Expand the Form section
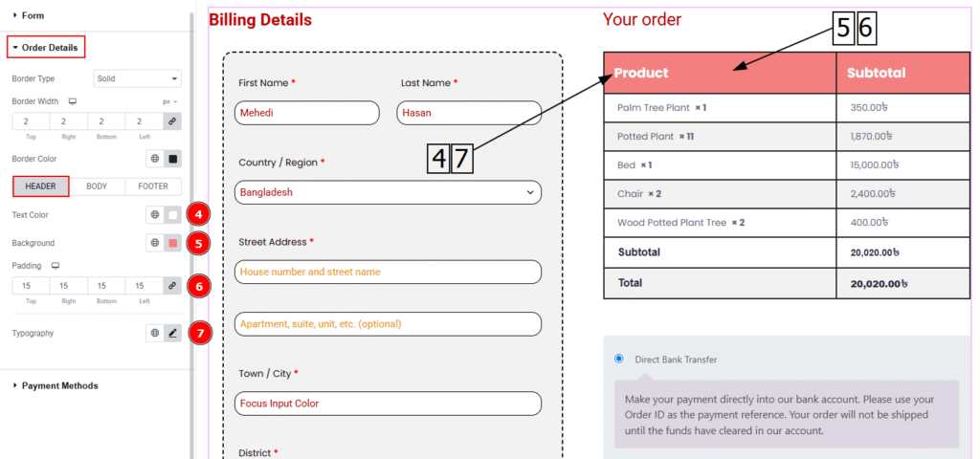 coord(33,15)
